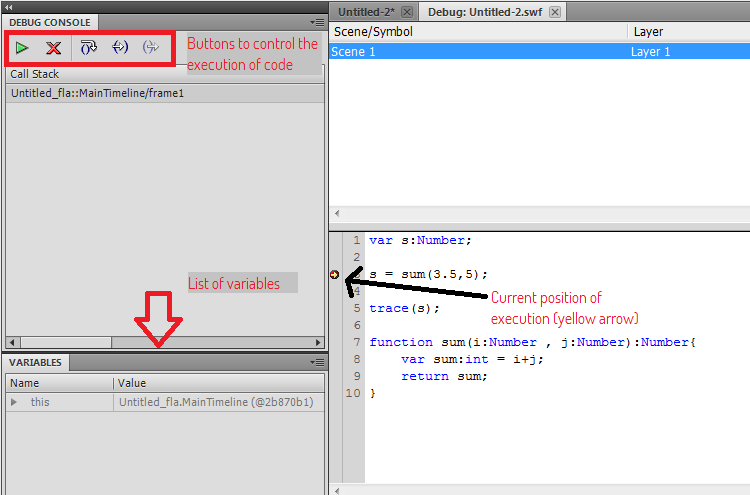Image resolution: width=750 pixels, height=495 pixels.
Task: Click line number 5 in gutter
Action: 357,308
